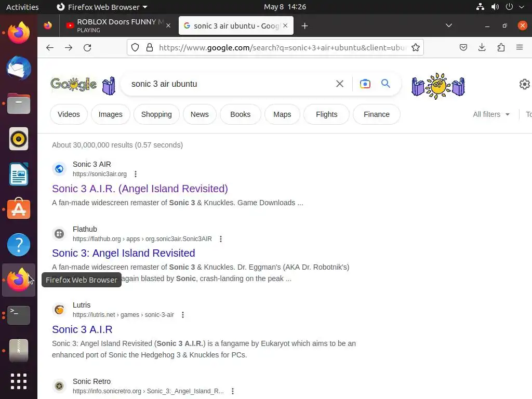
Task: Open the volume indicator in top bar
Action: pos(495,7)
